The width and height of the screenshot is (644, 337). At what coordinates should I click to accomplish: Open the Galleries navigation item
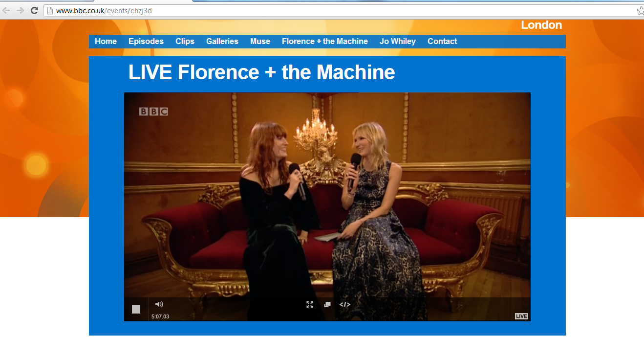pyautogui.click(x=222, y=42)
